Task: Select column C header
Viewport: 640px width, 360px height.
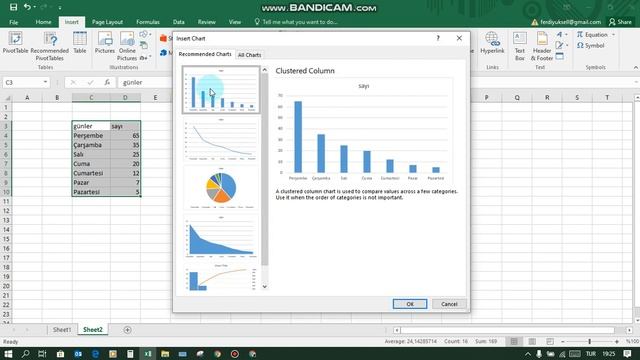Action: (x=91, y=98)
